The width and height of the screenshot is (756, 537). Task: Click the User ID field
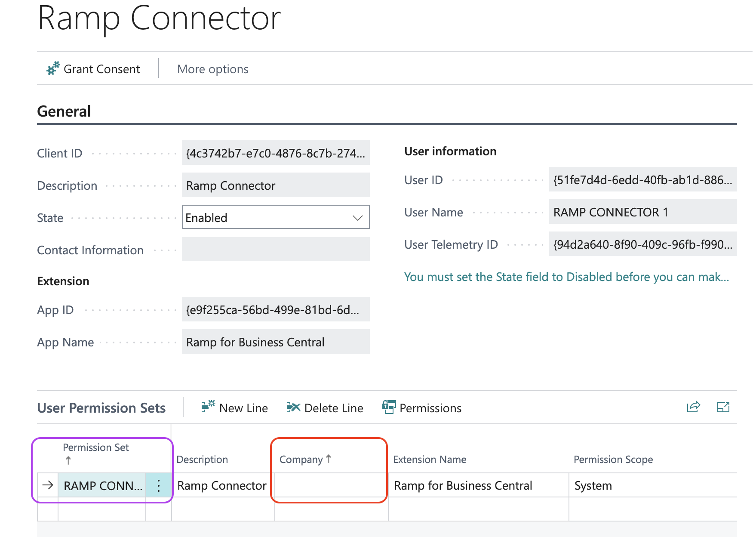tap(643, 179)
